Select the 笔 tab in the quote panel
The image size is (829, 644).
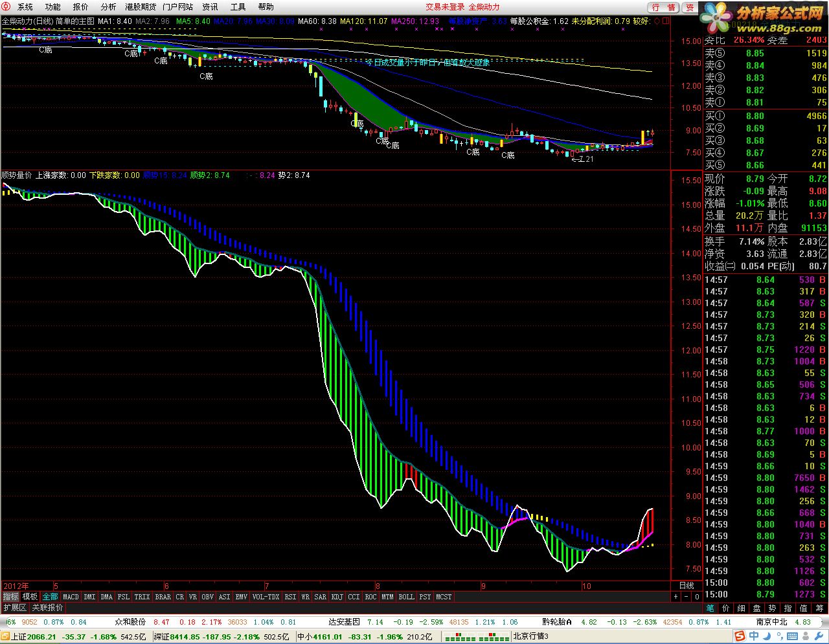click(710, 608)
